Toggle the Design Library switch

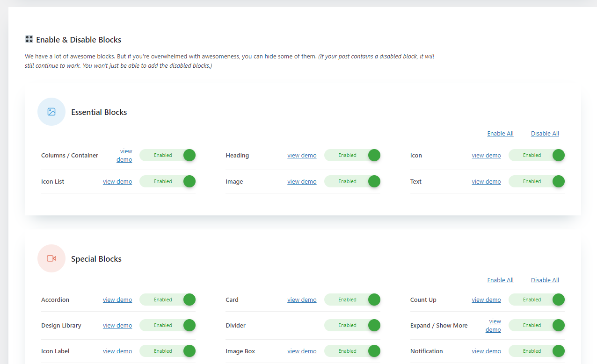(x=167, y=325)
